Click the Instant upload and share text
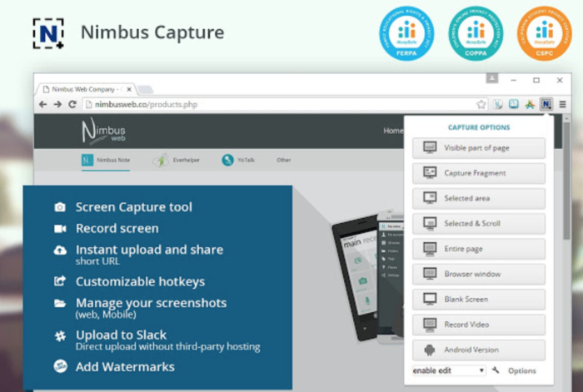Image resolution: width=583 pixels, height=392 pixels. click(x=149, y=250)
